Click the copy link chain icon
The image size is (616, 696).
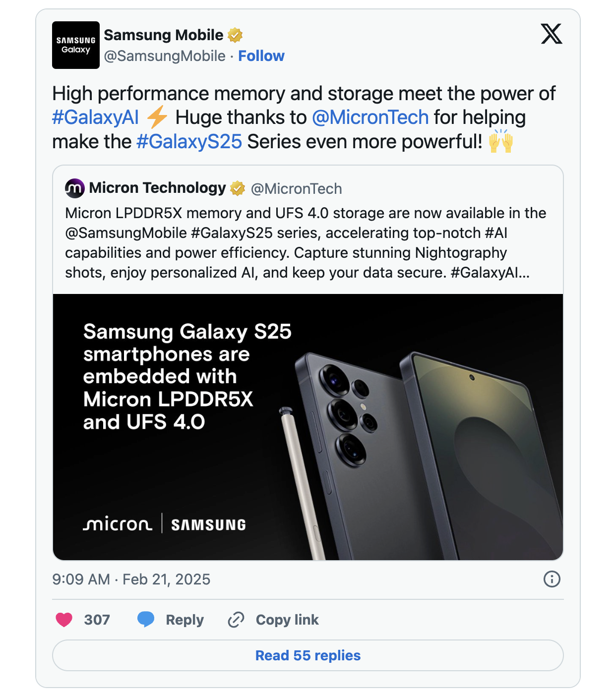236,620
